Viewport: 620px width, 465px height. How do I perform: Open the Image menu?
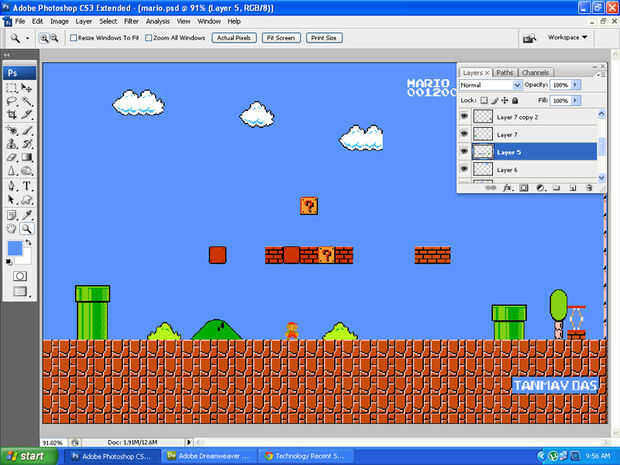(x=59, y=21)
